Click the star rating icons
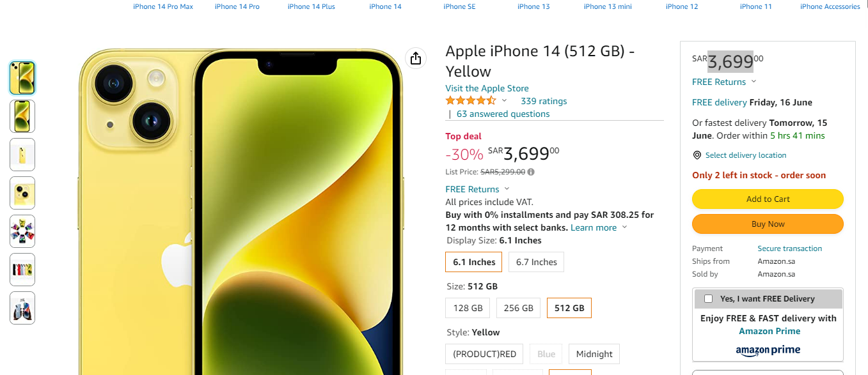This screenshot has height=375, width=868. click(471, 101)
